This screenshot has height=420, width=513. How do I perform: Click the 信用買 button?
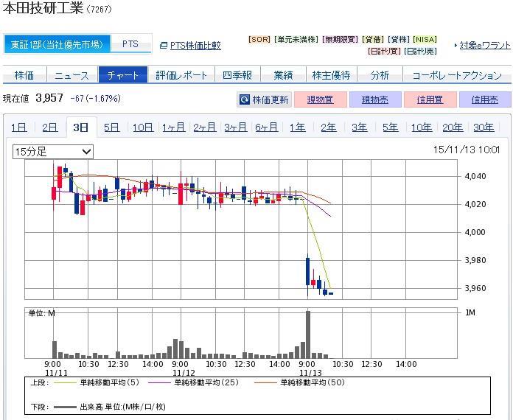click(x=430, y=99)
